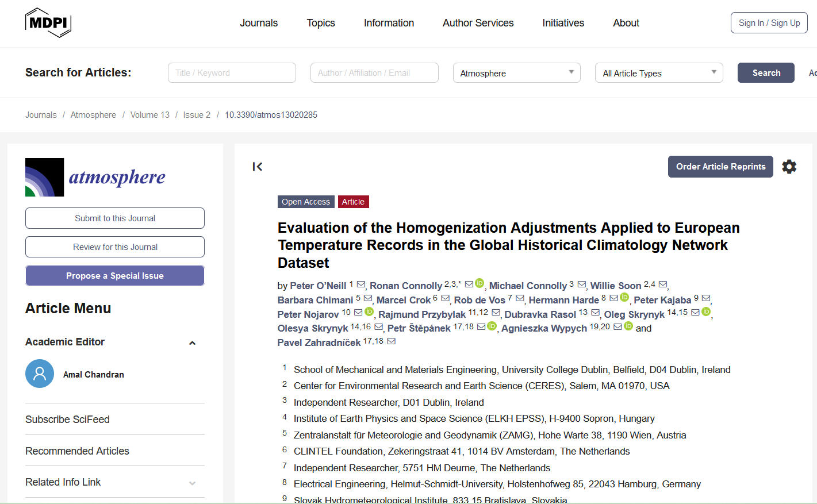This screenshot has width=817, height=504.
Task: Open author Peter Kajaba's name link
Action: (x=662, y=300)
